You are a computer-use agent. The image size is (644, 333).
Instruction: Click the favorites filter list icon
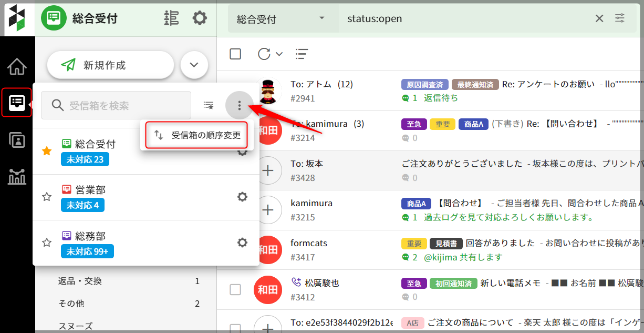209,106
